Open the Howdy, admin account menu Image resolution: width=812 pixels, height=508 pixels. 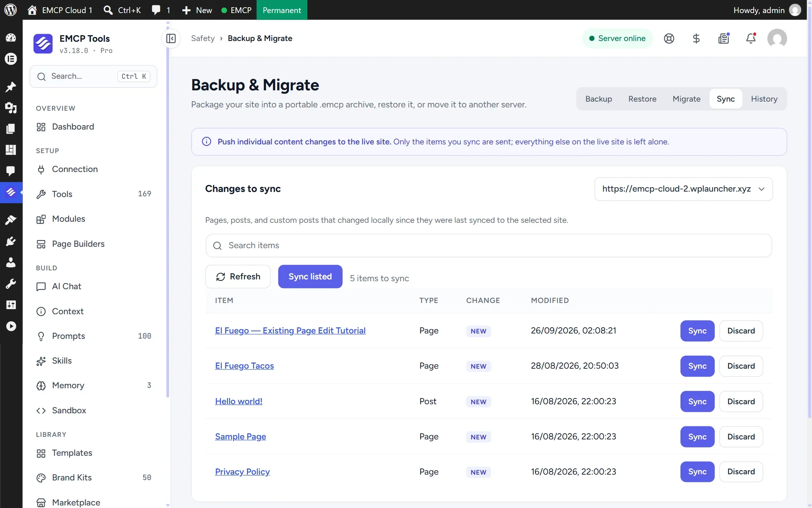tap(767, 10)
